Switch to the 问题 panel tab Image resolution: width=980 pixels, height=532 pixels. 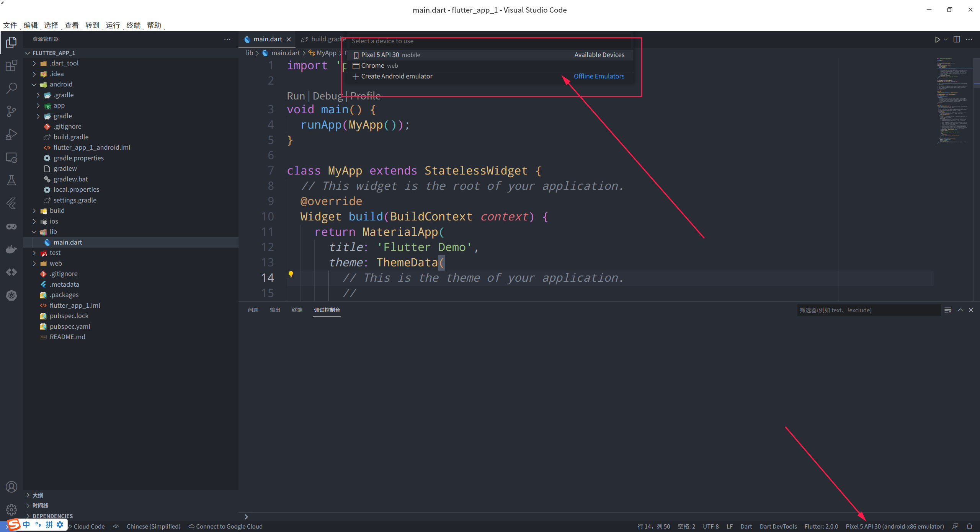[x=253, y=310]
